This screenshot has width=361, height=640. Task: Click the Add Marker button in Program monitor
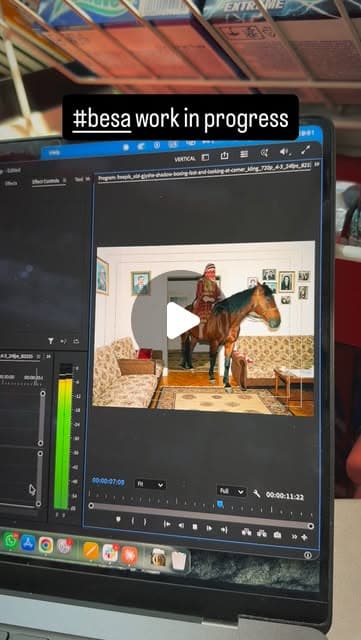tap(118, 519)
